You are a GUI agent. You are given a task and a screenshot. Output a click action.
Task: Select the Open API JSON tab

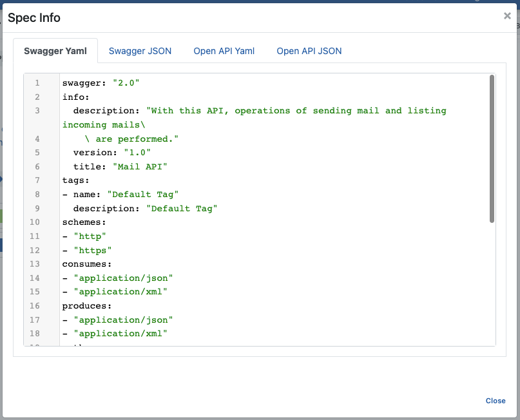[309, 51]
